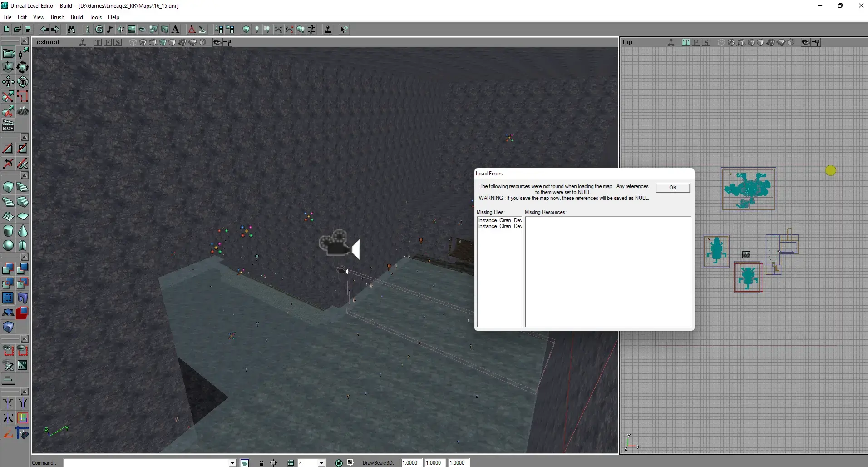
Task: Open the Edit menu
Action: click(x=22, y=17)
